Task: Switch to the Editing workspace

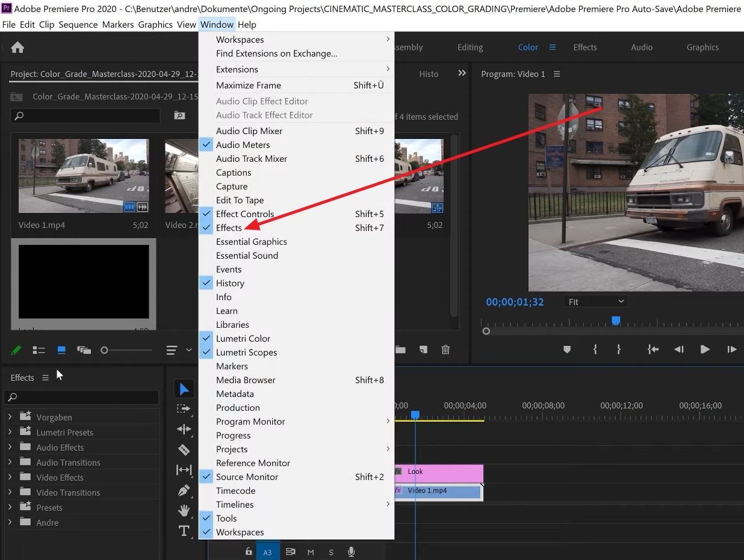Action: click(469, 47)
